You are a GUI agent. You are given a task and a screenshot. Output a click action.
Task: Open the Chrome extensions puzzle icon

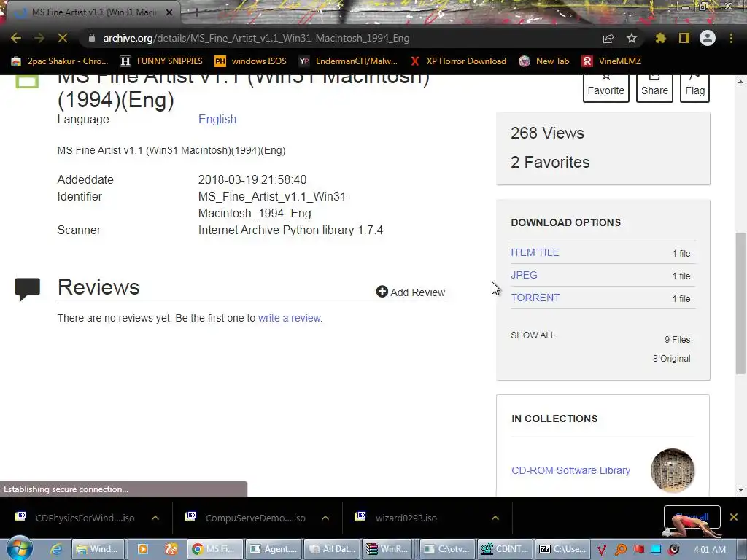[661, 38]
